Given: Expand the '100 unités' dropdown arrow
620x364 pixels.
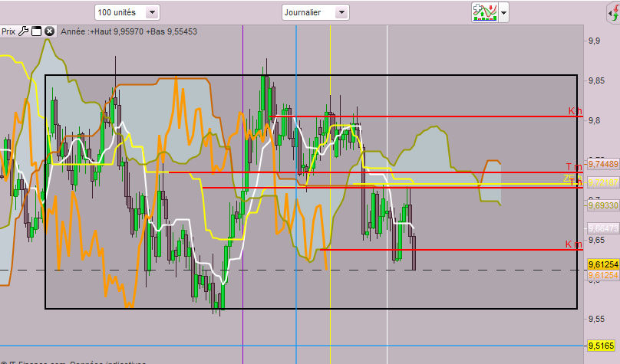Looking at the screenshot, I should pyautogui.click(x=152, y=12).
